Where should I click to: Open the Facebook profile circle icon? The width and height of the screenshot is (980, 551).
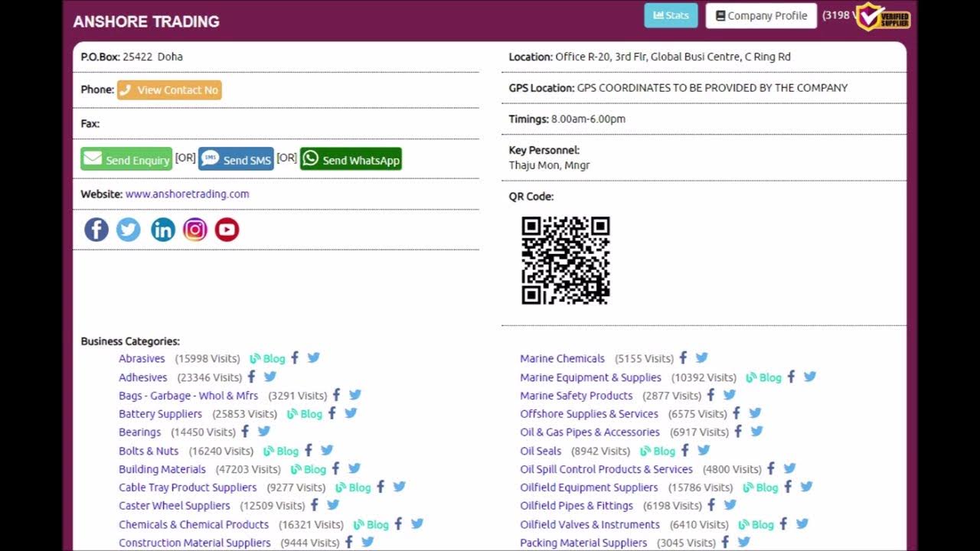tap(96, 230)
